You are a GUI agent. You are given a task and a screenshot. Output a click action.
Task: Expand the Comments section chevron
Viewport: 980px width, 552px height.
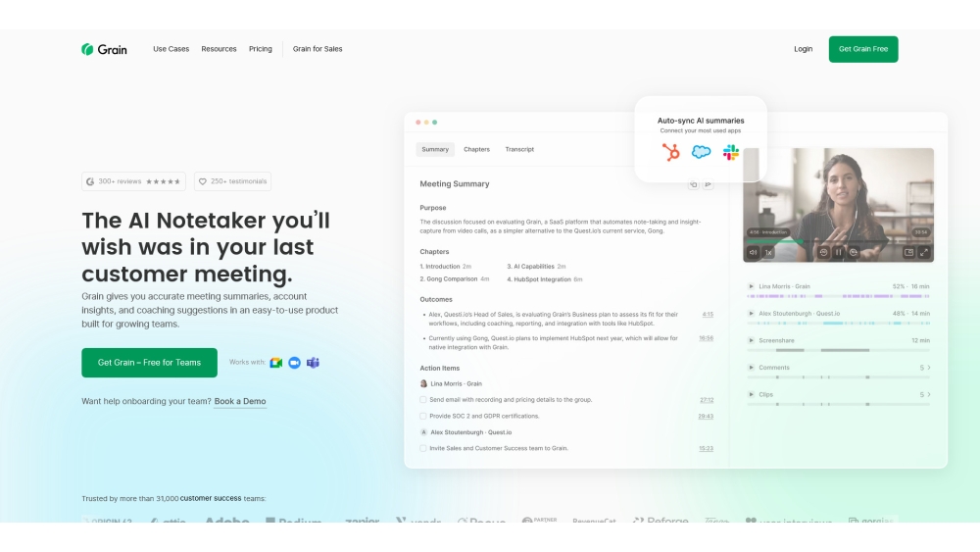coord(929,368)
